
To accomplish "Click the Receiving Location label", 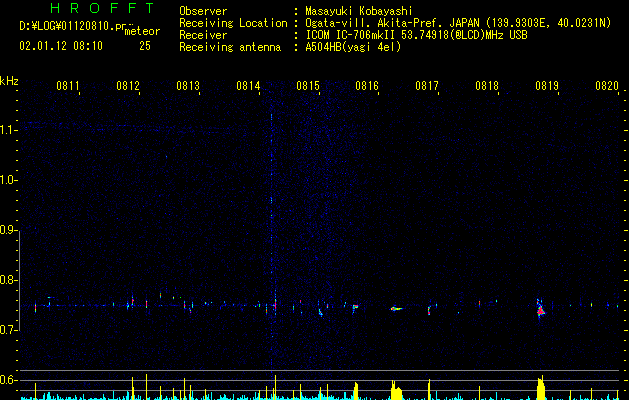I will click(233, 23).
